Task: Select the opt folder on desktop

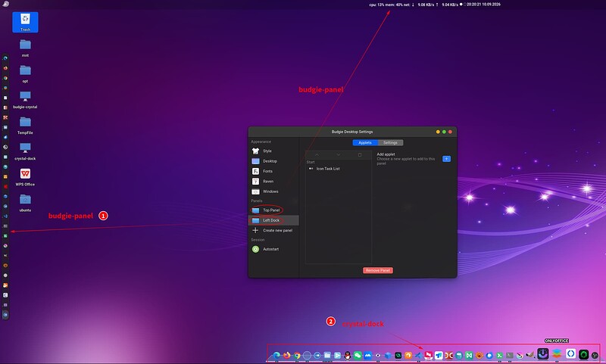Action: point(25,73)
